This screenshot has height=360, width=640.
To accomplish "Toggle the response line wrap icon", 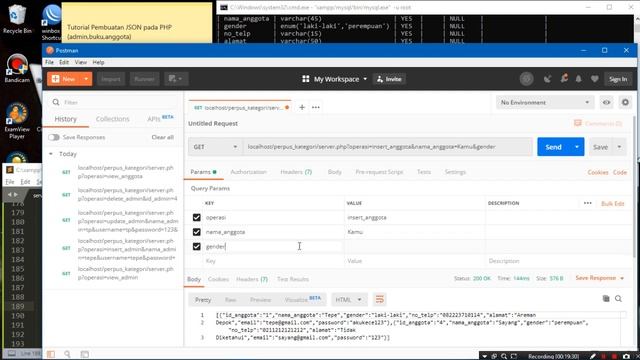I will tap(380, 300).
